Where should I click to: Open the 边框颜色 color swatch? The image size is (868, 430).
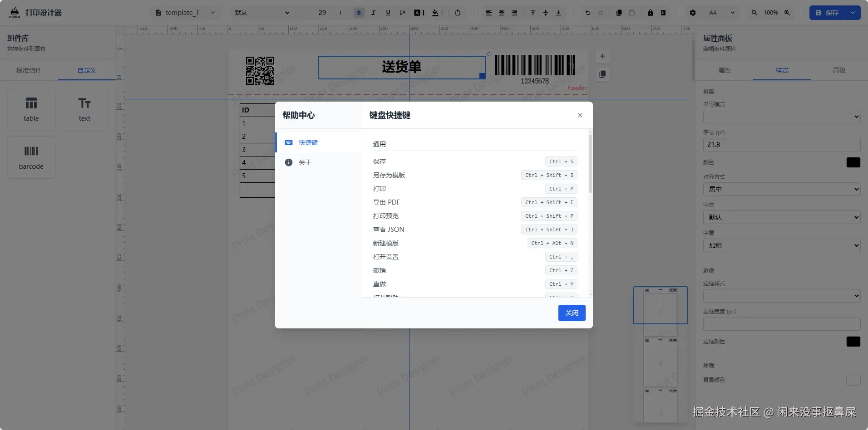[853, 342]
